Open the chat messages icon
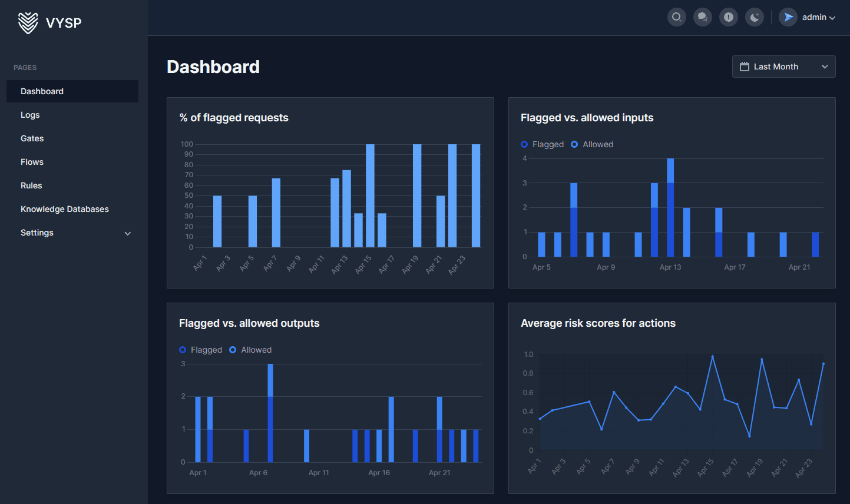The image size is (850, 504). click(703, 17)
